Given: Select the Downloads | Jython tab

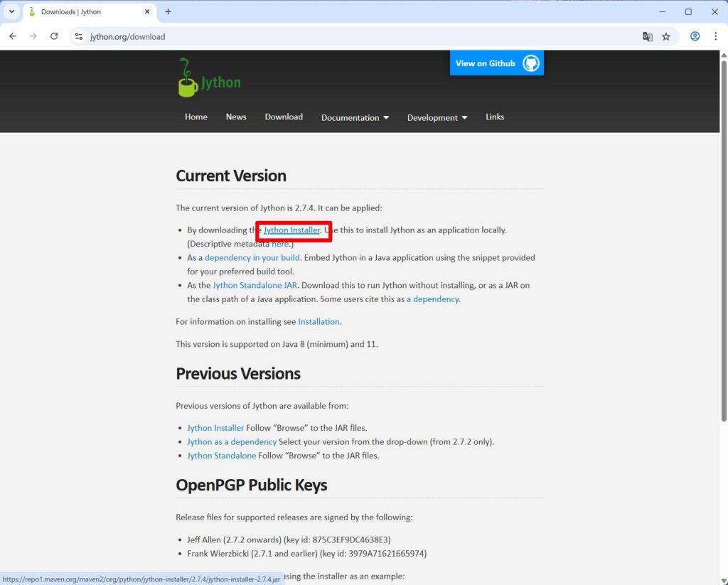Looking at the screenshot, I should tap(85, 12).
